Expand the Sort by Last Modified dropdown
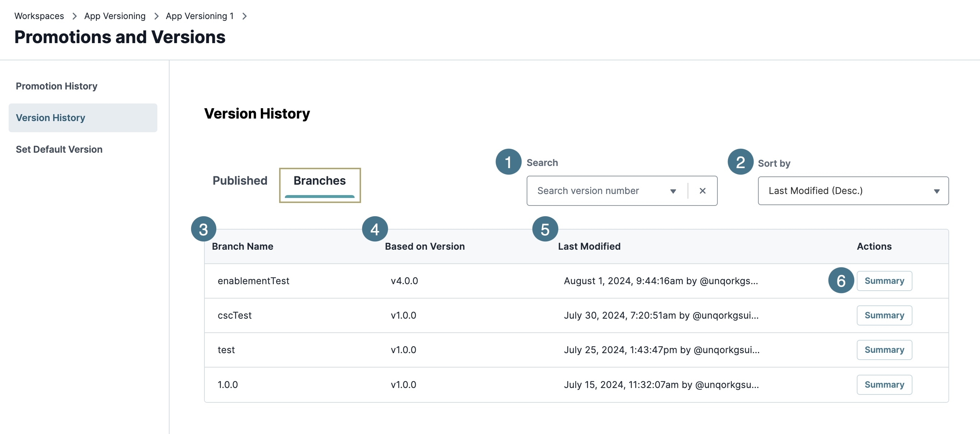This screenshot has height=434, width=980. [852, 190]
